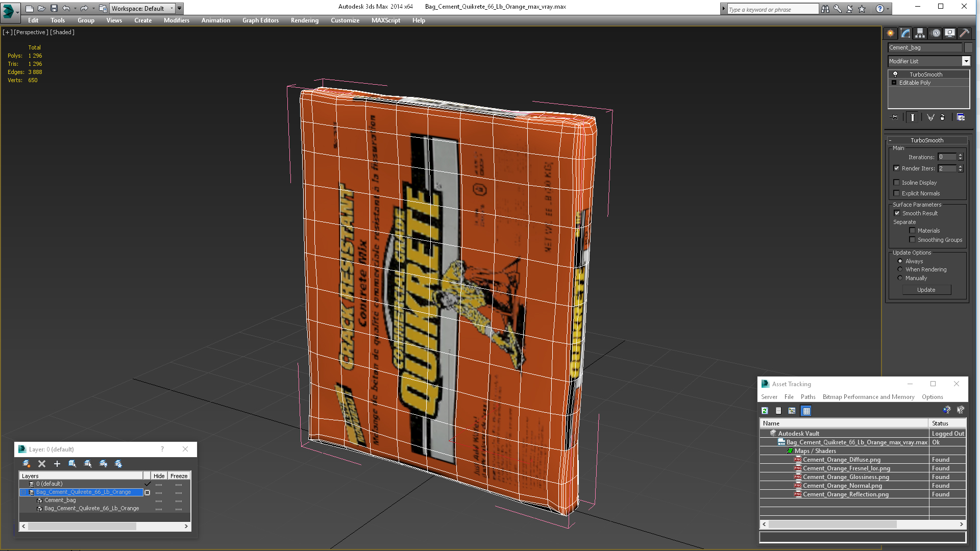Click the Pin Stack icon
The width and height of the screenshot is (980, 551).
coord(894,117)
